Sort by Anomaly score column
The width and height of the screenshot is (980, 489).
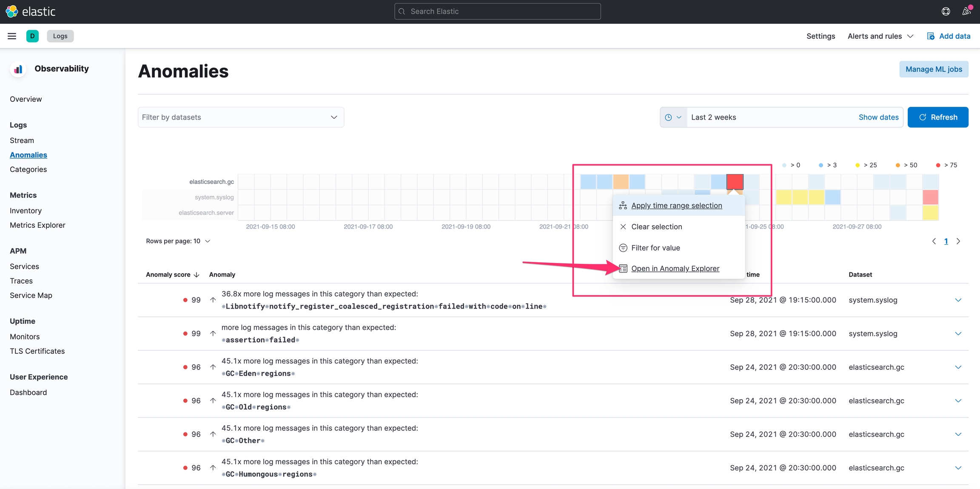tap(172, 275)
